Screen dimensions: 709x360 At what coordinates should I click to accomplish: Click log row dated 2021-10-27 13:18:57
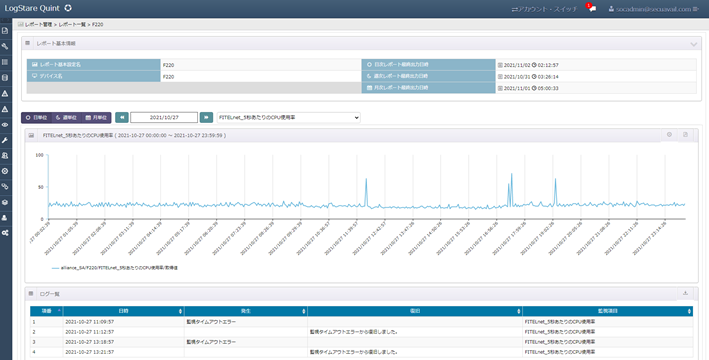[361, 342]
